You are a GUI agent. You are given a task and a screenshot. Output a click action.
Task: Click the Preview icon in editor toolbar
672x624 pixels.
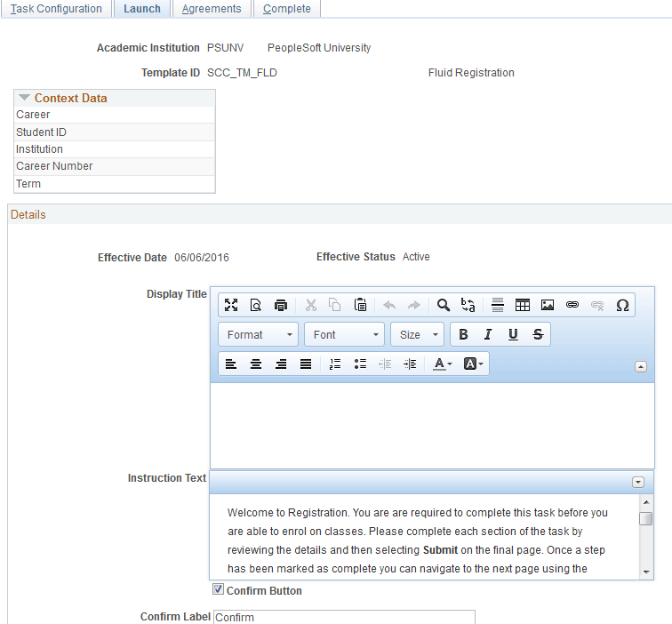[x=256, y=305]
